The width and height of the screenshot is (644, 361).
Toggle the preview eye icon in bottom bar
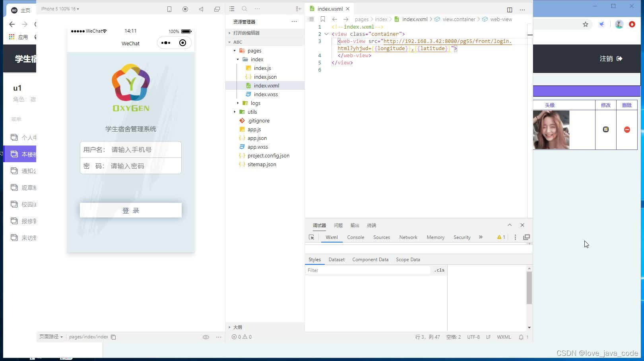tap(206, 337)
